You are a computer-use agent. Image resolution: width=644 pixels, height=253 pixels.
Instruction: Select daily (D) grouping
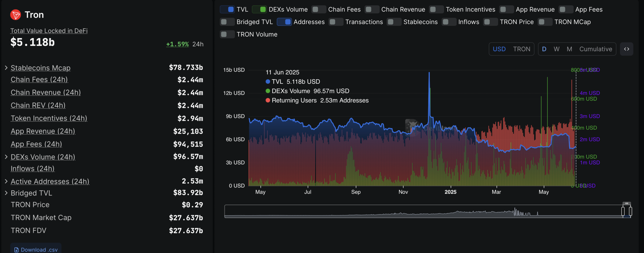click(544, 49)
